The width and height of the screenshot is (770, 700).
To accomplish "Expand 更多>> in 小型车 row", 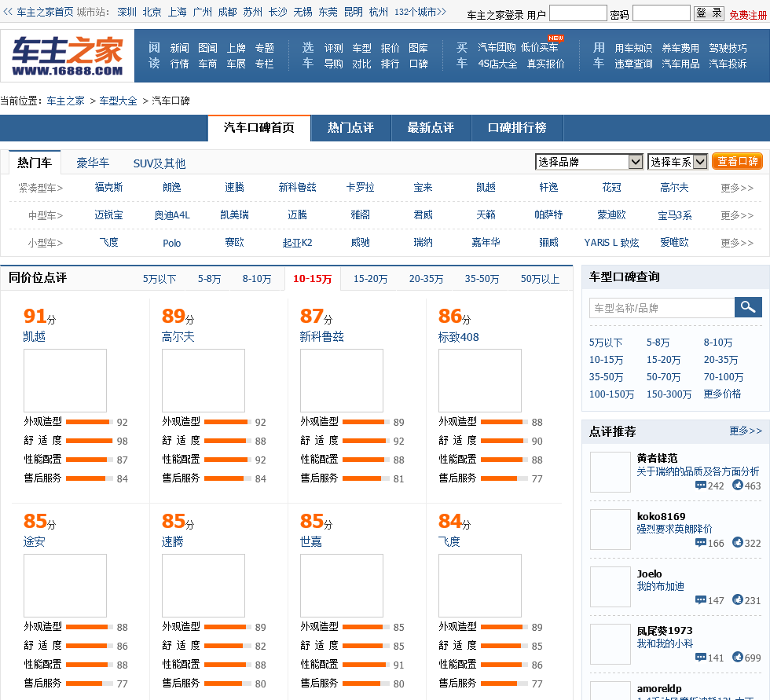I will (737, 243).
